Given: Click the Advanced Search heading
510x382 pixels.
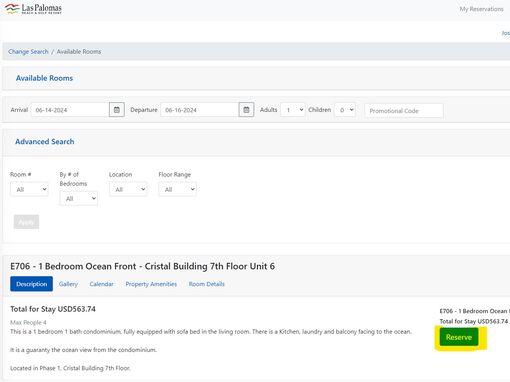Looking at the screenshot, I should coord(45,141).
